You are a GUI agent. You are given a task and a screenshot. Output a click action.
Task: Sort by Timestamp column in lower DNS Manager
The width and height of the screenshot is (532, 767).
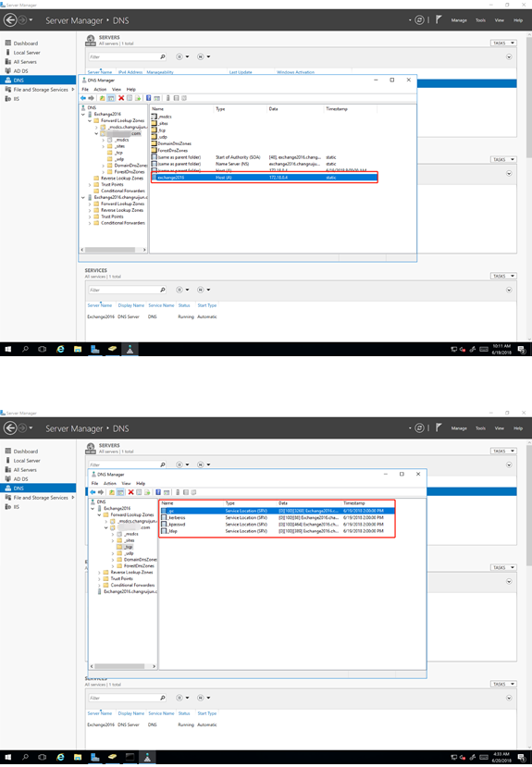click(354, 503)
